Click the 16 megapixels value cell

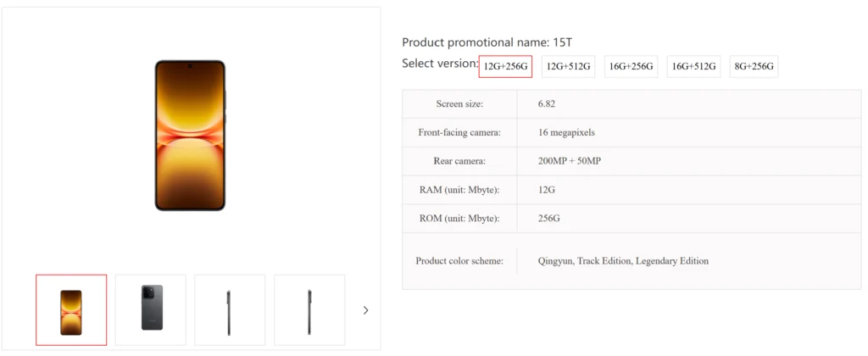point(689,132)
